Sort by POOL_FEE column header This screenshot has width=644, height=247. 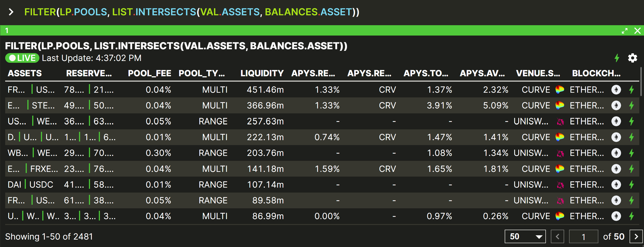[149, 73]
